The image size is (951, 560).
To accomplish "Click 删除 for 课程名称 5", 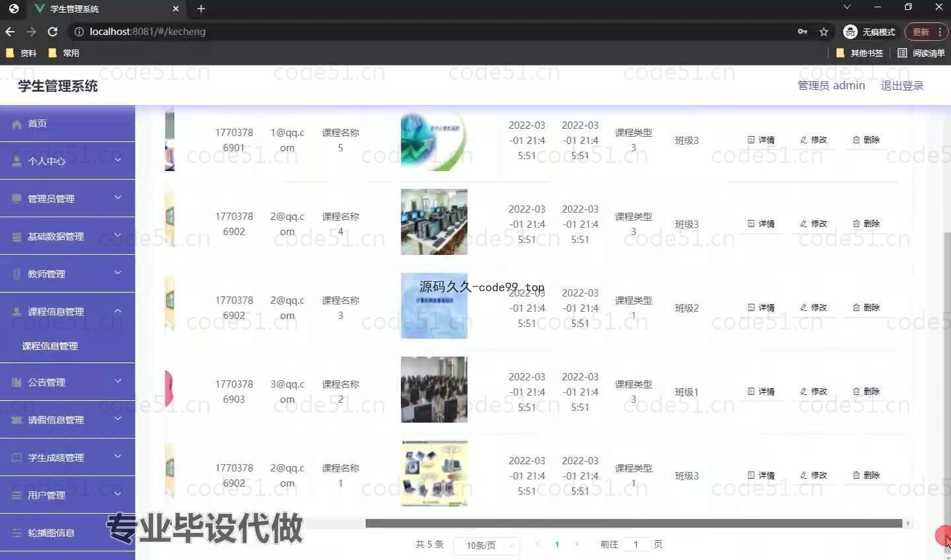I will 866,140.
